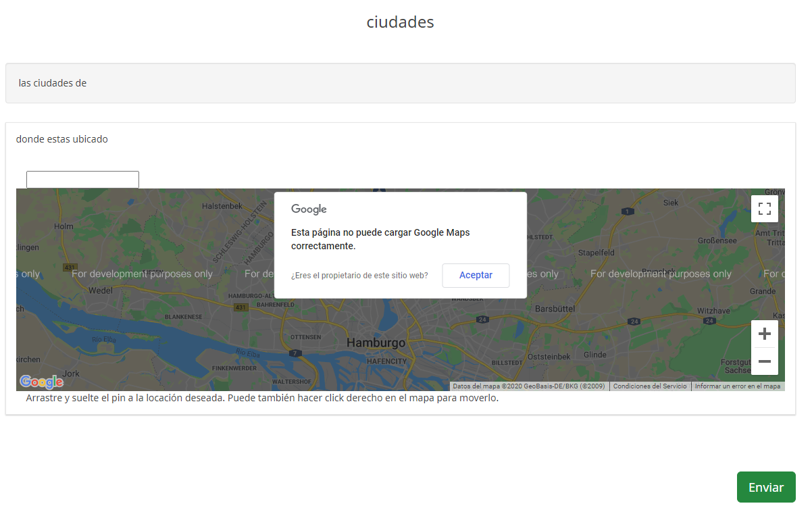Select the pin drag instructions text
This screenshot has width=812, height=510.
(262, 398)
